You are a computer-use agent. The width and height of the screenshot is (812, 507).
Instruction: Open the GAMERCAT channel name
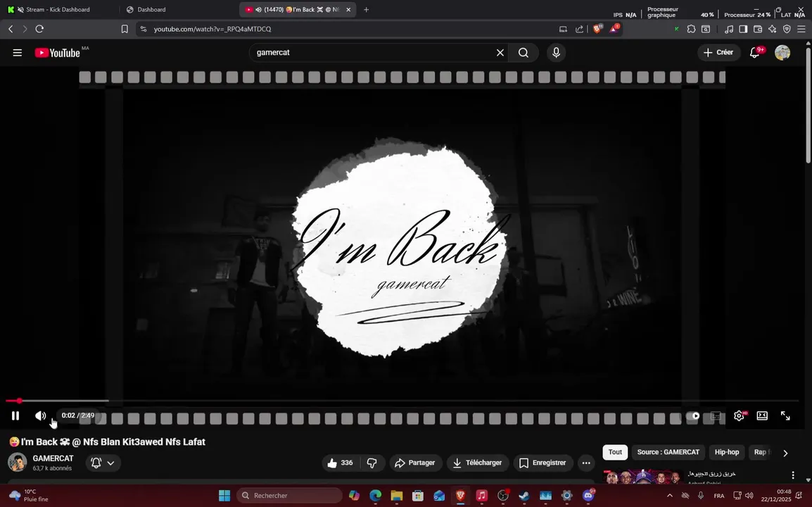(53, 458)
